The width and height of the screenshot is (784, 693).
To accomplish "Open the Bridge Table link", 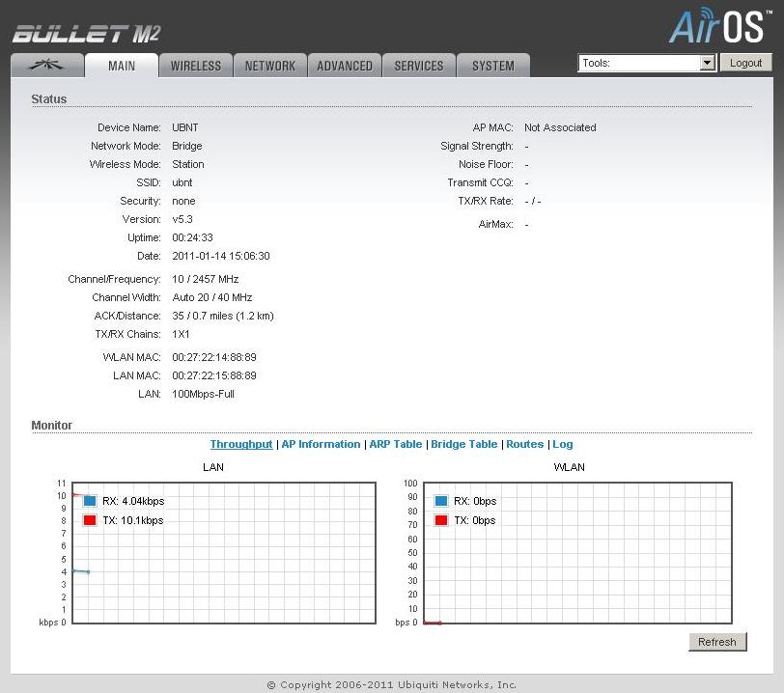I will [x=464, y=444].
